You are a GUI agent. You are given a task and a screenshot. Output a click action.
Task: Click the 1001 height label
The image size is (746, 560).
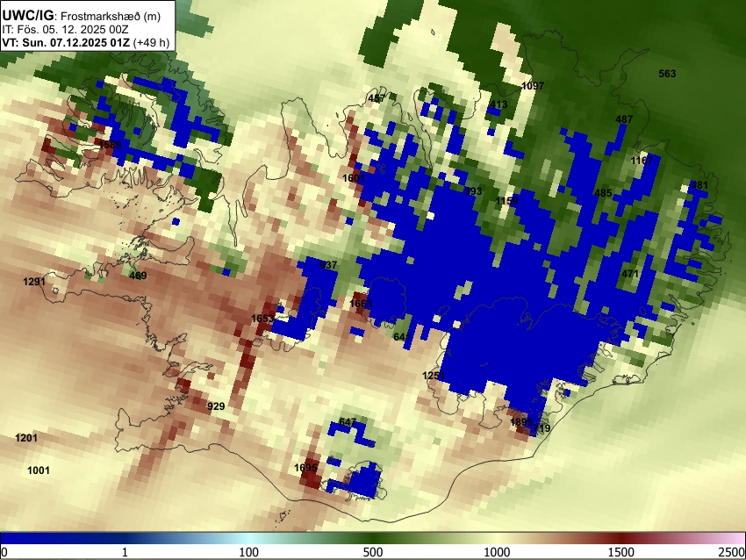tap(39, 470)
